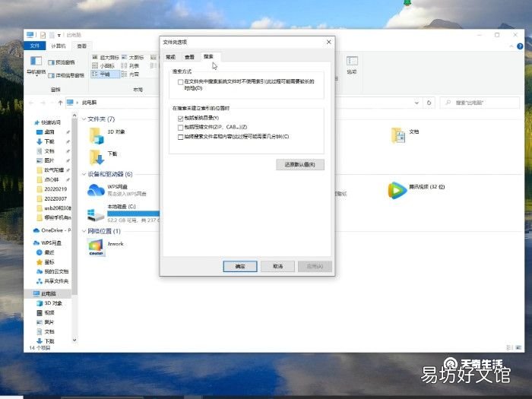Close the Folder Options dialog with X
The width and height of the screenshot is (532, 399).
(x=328, y=42)
